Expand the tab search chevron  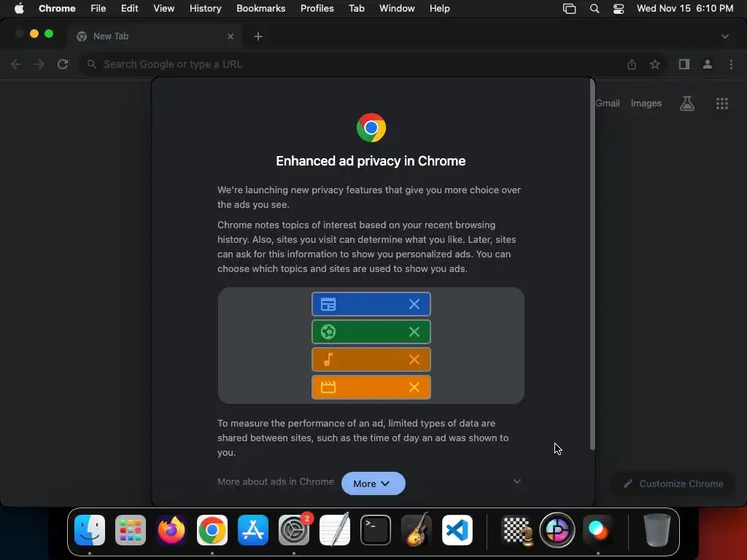click(725, 36)
